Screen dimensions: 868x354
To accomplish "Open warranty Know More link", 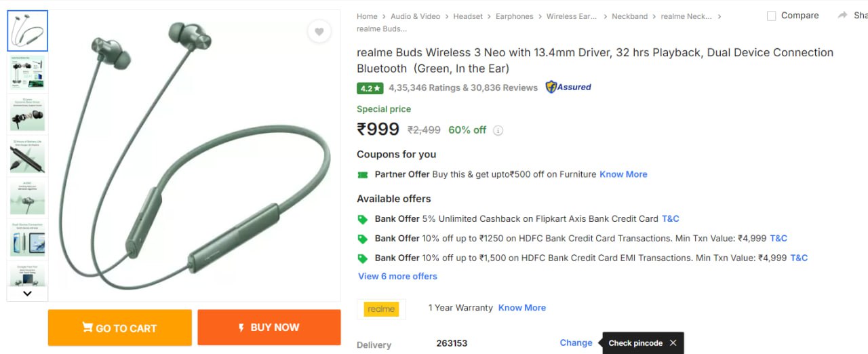I will [521, 308].
